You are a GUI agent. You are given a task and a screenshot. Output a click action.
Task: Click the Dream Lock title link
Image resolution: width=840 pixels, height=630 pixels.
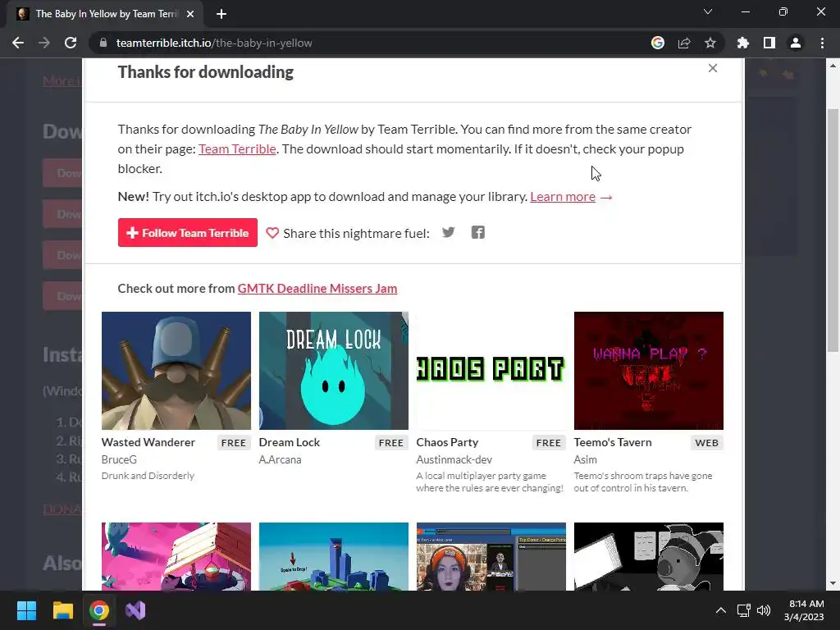pos(290,442)
